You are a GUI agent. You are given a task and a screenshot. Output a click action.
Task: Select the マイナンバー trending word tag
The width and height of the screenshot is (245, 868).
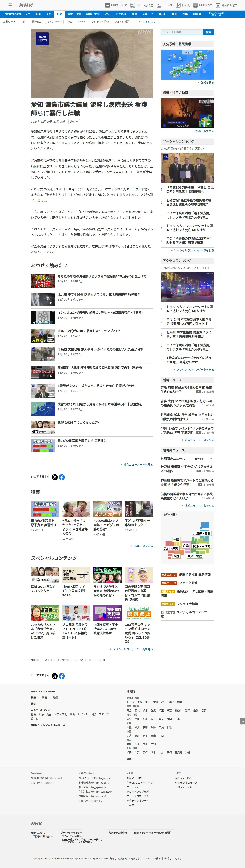pos(54,22)
